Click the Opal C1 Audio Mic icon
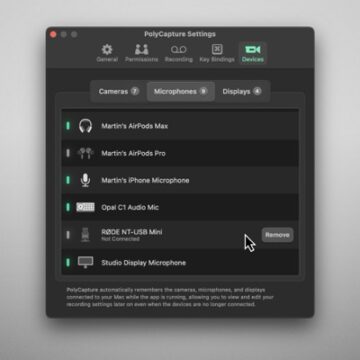The image size is (360, 360). pyautogui.click(x=85, y=207)
